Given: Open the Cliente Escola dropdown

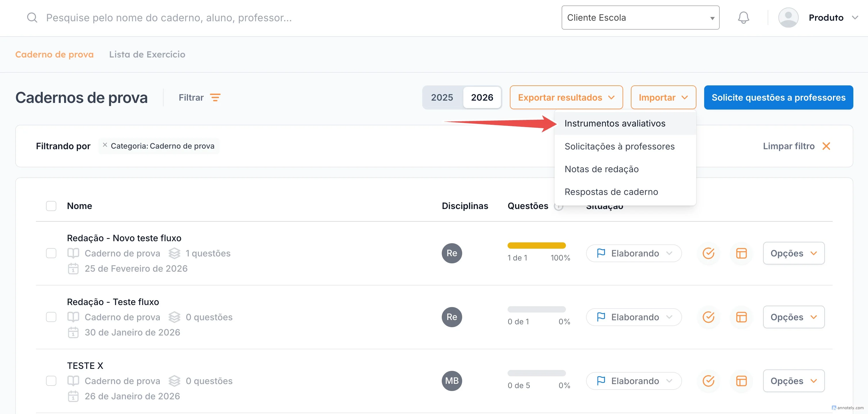Looking at the screenshot, I should click(x=640, y=18).
